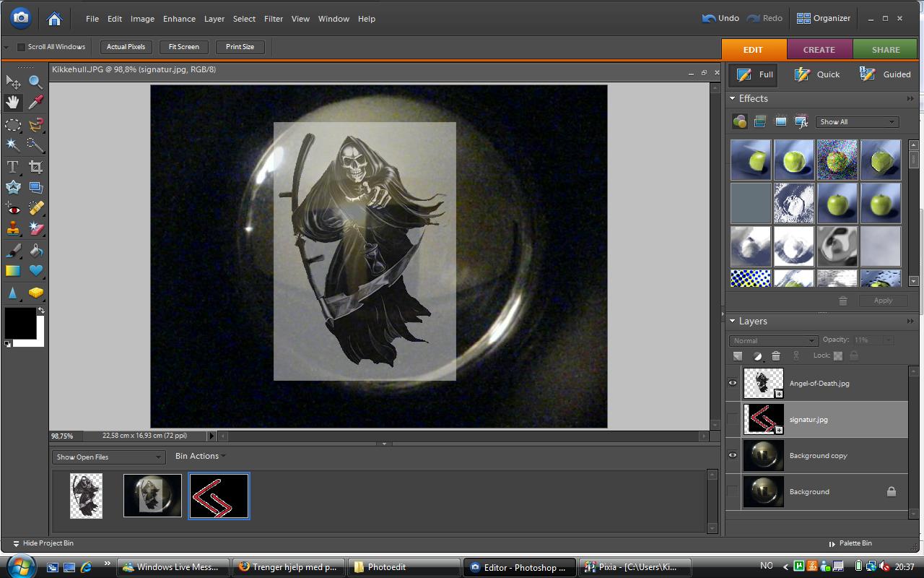The width and height of the screenshot is (924, 578).
Task: Select the Red Eye Removal tool
Action: [x=13, y=209]
